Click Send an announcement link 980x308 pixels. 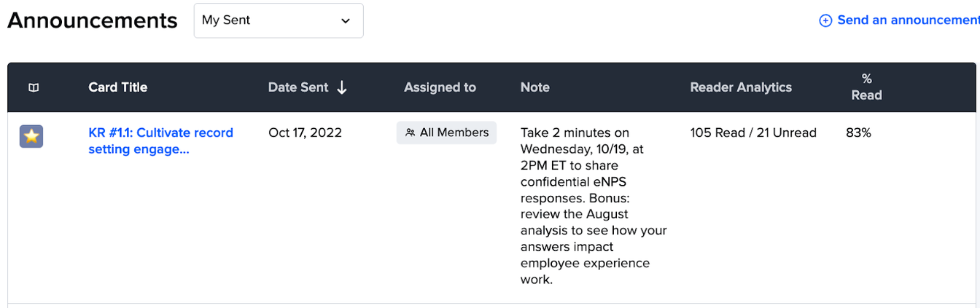click(x=908, y=20)
